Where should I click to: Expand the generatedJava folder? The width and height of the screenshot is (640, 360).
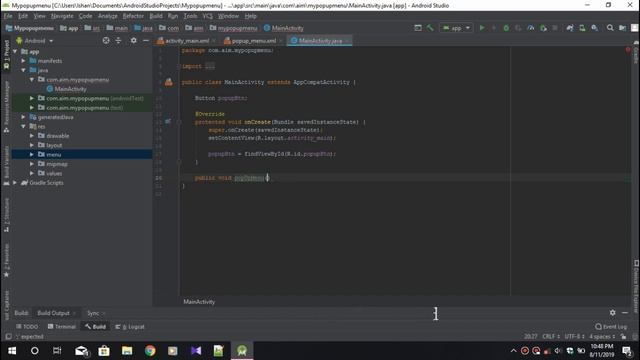(x=23, y=117)
